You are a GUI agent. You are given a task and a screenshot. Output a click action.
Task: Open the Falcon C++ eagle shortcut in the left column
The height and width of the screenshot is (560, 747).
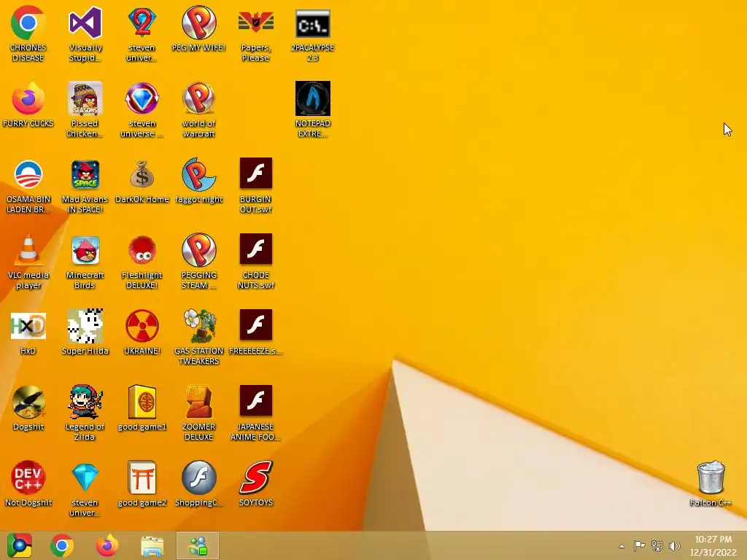click(28, 402)
